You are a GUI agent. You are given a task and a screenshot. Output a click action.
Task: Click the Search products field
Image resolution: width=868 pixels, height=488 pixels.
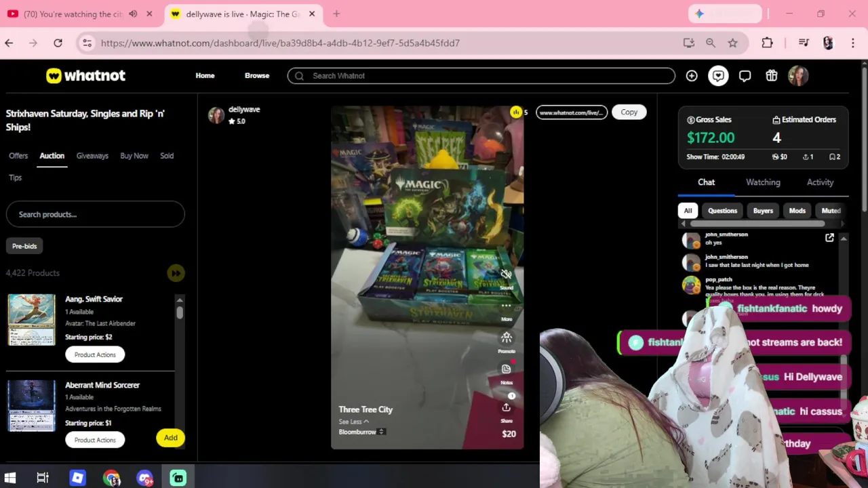click(x=95, y=214)
